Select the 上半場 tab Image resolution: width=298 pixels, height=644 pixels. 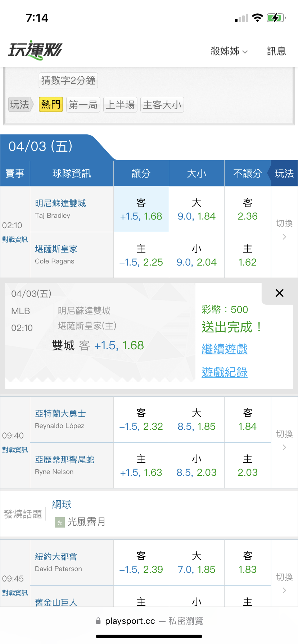[120, 105]
